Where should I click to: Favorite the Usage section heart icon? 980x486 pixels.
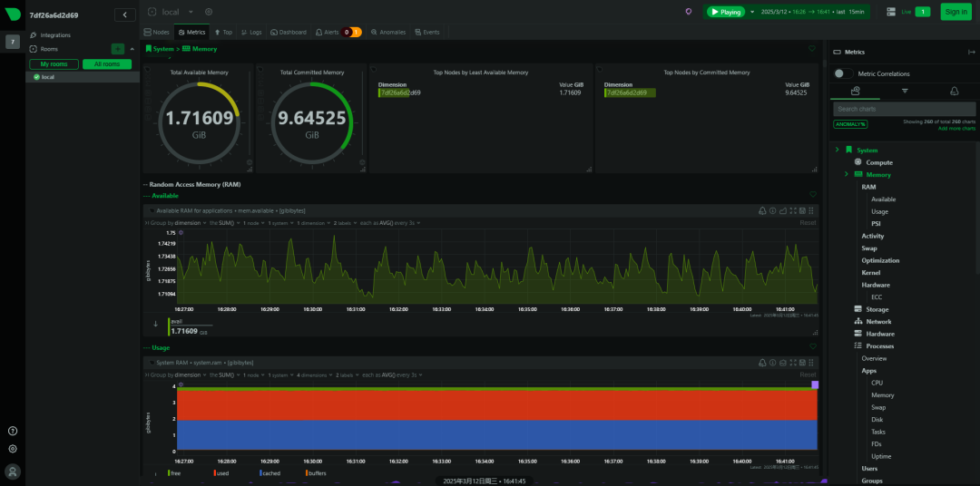point(812,346)
